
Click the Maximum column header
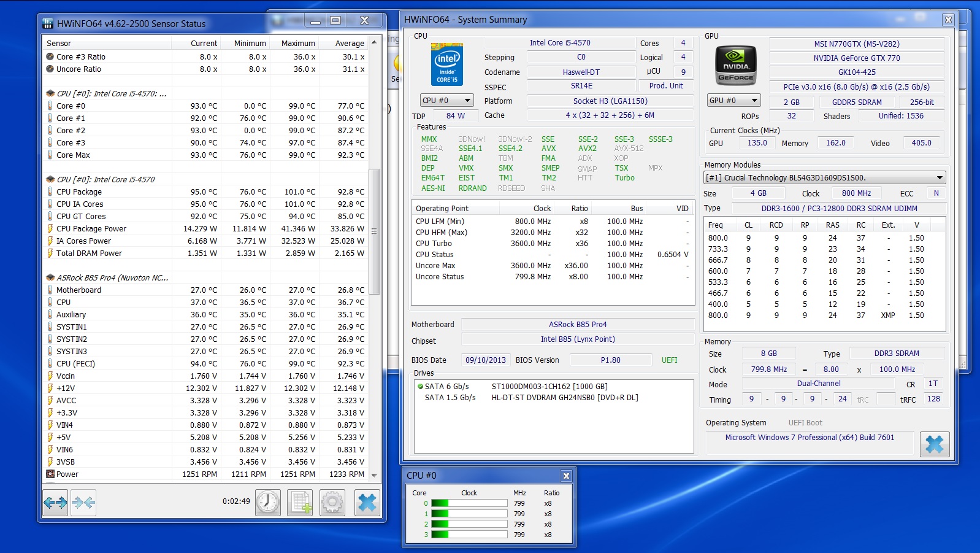point(294,43)
